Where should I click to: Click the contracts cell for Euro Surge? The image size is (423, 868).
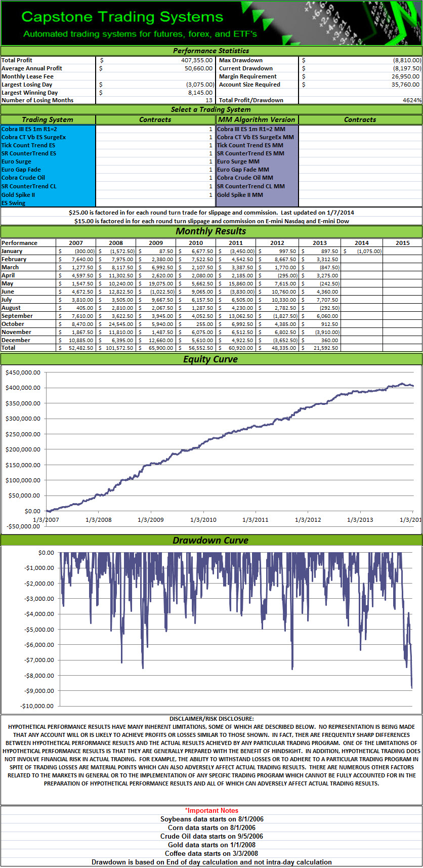[155, 161]
